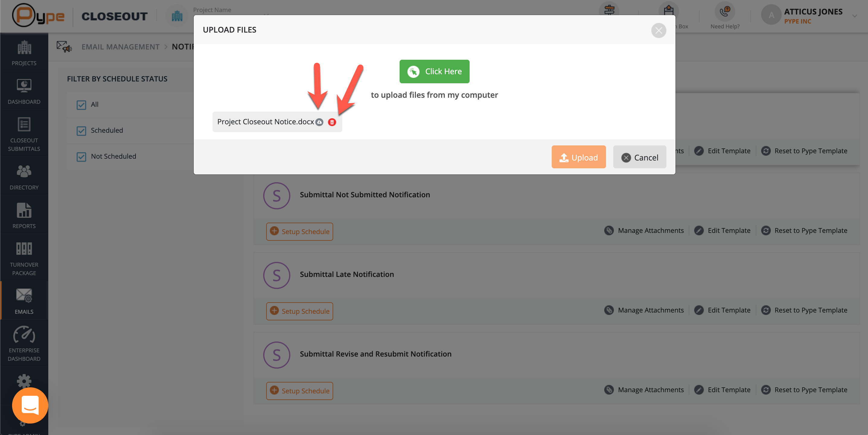Click the green Click Here button

pos(434,71)
